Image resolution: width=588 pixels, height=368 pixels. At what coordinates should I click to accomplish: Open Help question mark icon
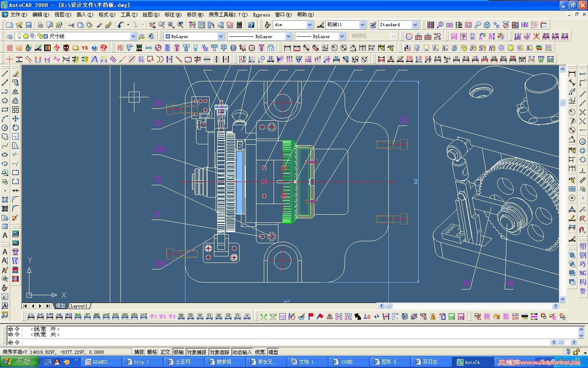coord(251,25)
